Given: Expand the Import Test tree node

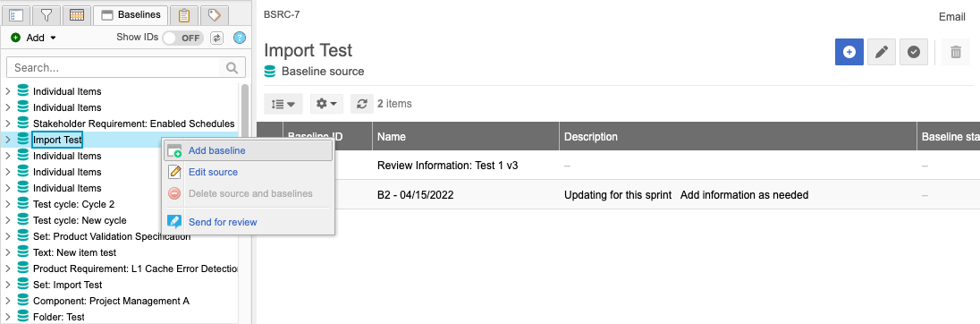Looking at the screenshot, I should click(x=8, y=140).
